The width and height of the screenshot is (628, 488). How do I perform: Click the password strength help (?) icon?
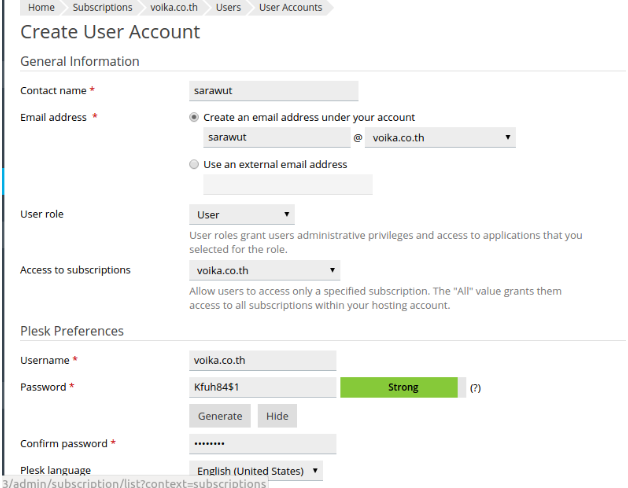coord(475,388)
